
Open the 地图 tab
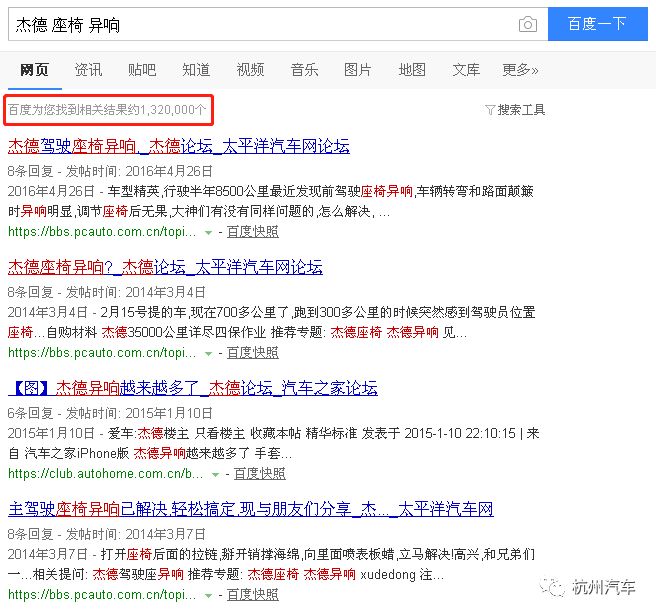click(412, 69)
